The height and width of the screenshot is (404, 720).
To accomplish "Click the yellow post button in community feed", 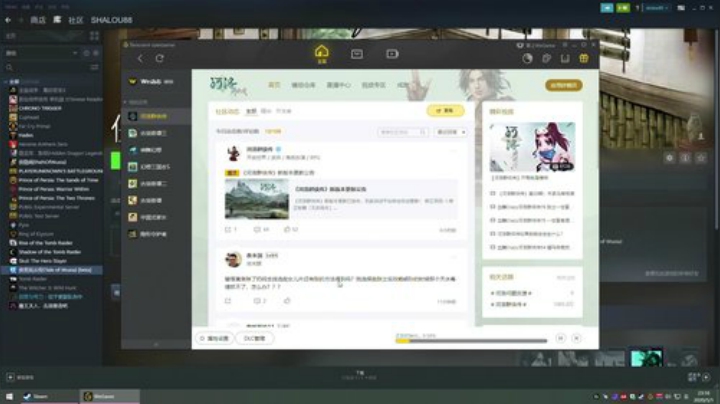I will click(x=445, y=111).
